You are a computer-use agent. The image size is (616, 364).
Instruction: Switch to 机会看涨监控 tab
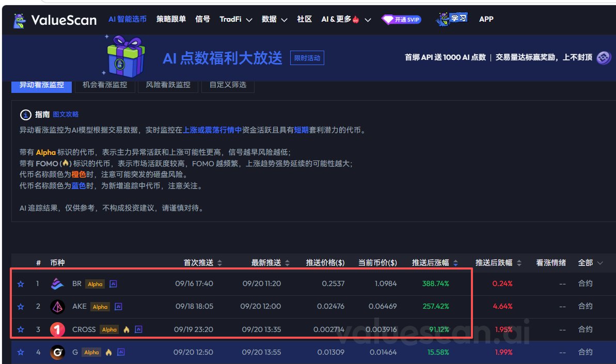(105, 86)
